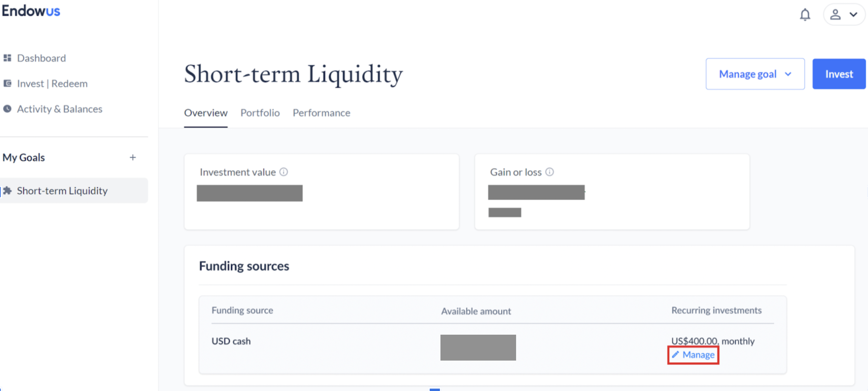Click the chevron in Manage goal button
The width and height of the screenshot is (868, 391).
coord(788,74)
